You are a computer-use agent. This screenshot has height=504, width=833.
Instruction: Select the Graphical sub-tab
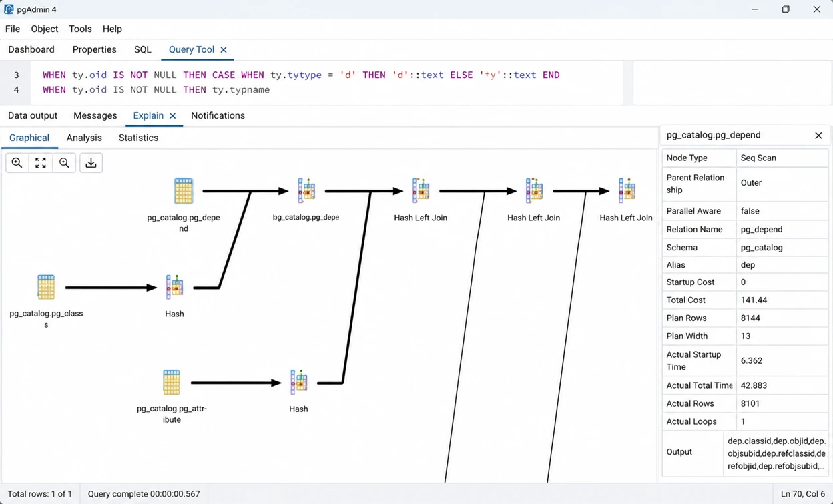(29, 138)
